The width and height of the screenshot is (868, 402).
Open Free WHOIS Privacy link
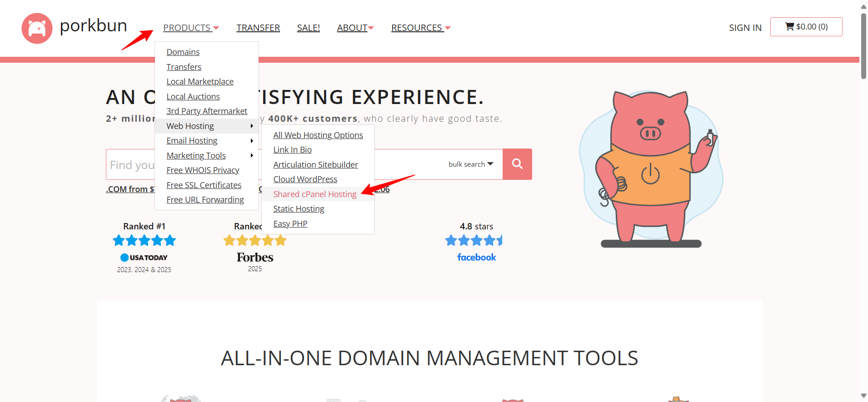(x=203, y=170)
